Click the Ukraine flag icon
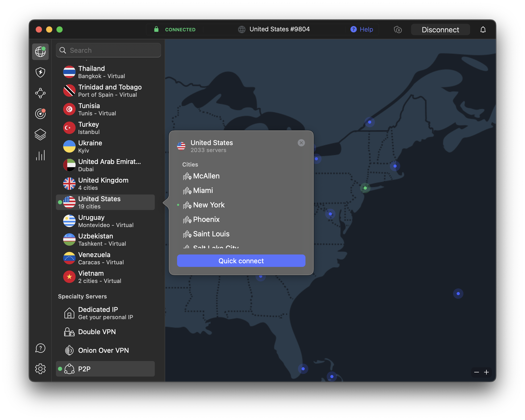525x420 pixels. pyautogui.click(x=69, y=146)
